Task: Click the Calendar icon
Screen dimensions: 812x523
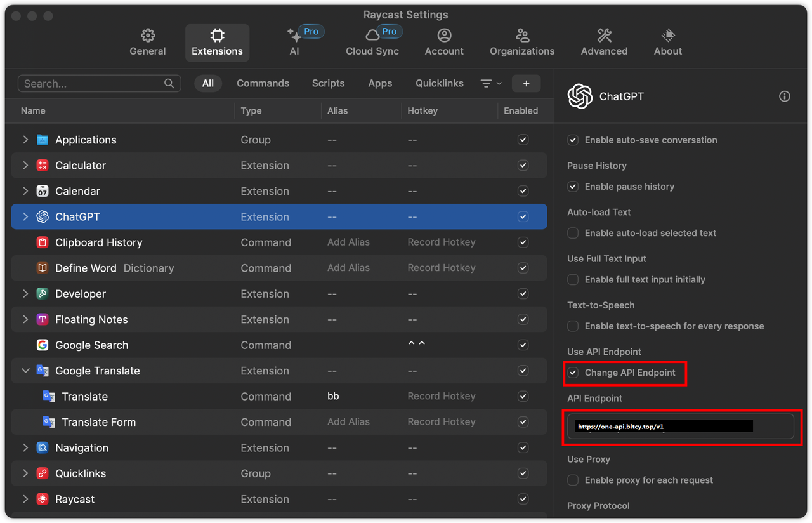Action: click(43, 191)
